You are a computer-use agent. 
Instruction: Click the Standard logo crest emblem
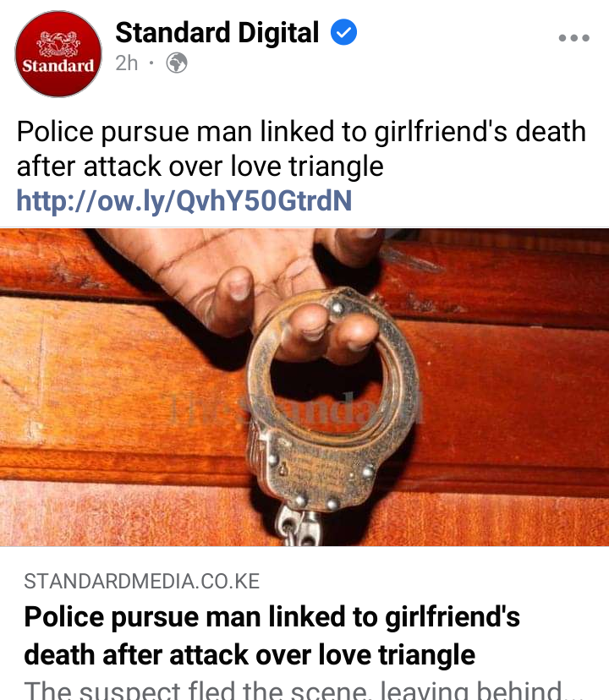(58, 43)
